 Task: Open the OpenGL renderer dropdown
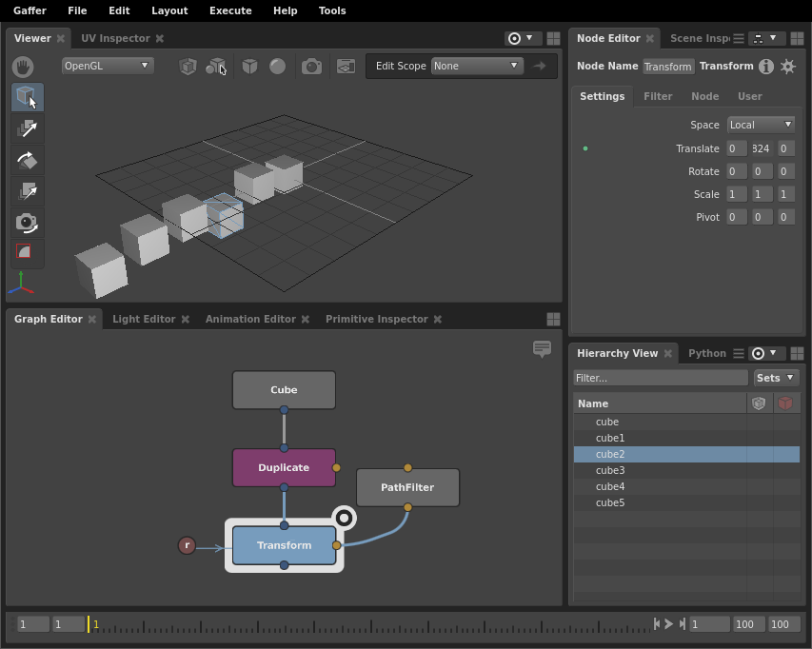pyautogui.click(x=108, y=66)
